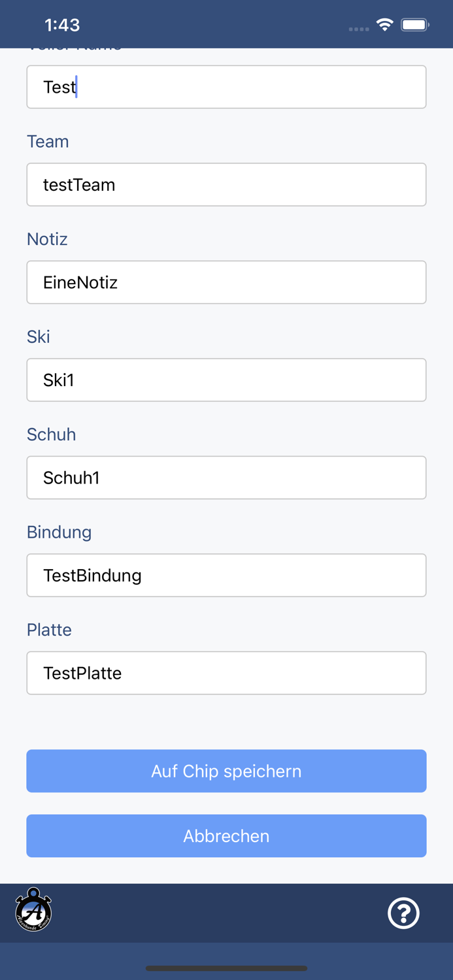This screenshot has width=453, height=980.
Task: Tap the stopwatch logo icon
Action: point(33,910)
